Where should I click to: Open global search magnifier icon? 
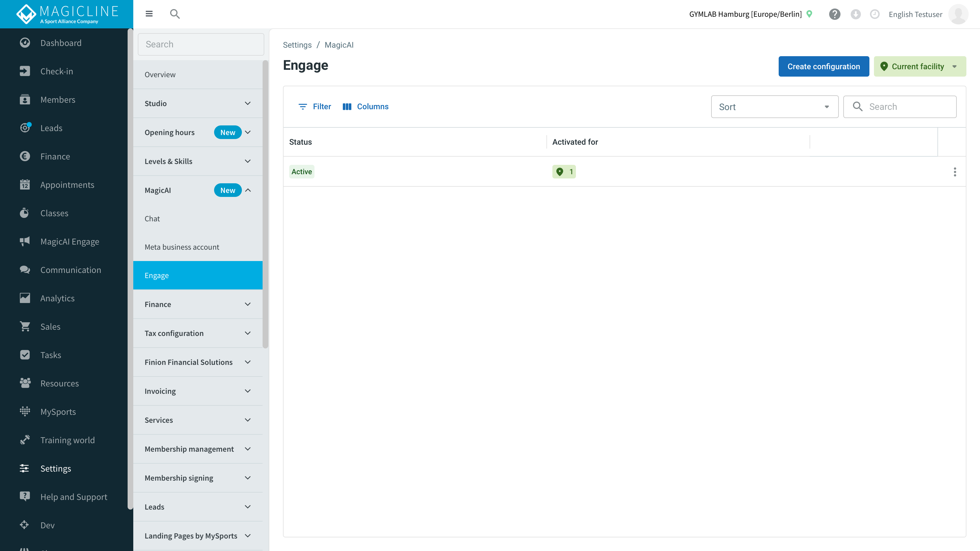175,14
